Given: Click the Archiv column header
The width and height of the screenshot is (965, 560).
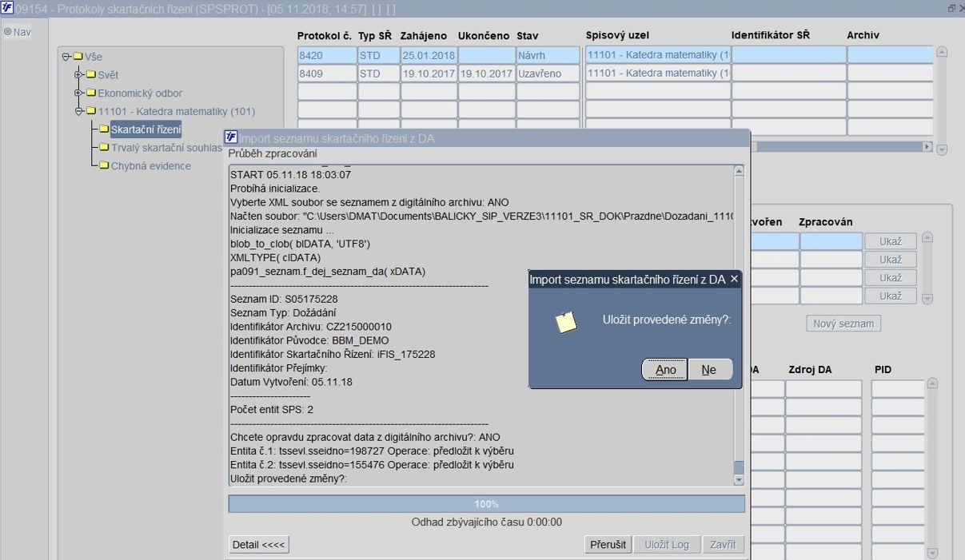Looking at the screenshot, I should coord(863,35).
